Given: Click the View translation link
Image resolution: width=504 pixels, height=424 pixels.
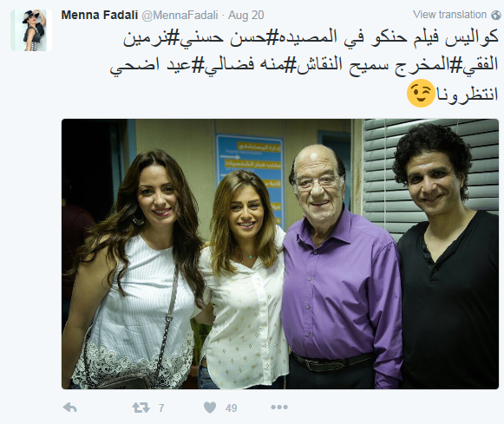Looking at the screenshot, I should coord(449,15).
